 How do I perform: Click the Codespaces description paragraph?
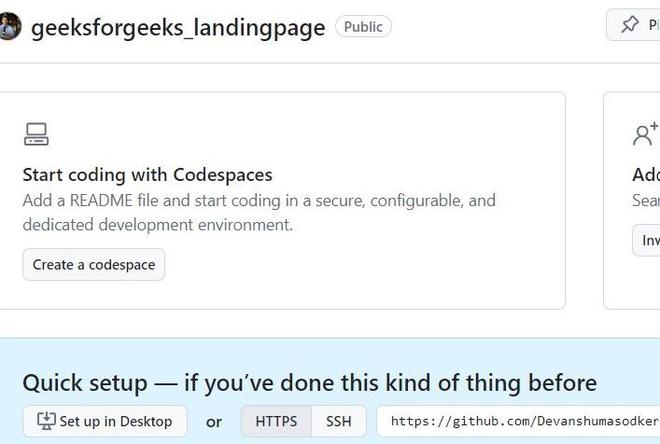point(258,212)
